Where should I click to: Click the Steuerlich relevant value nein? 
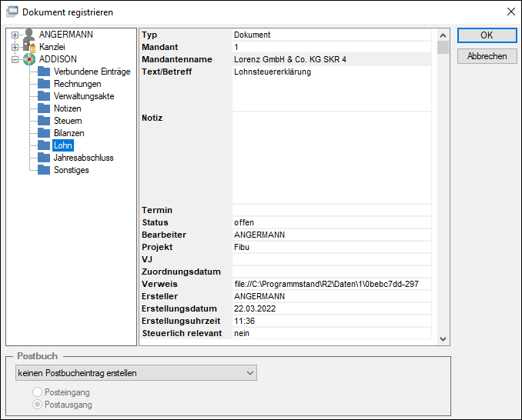[332, 333]
